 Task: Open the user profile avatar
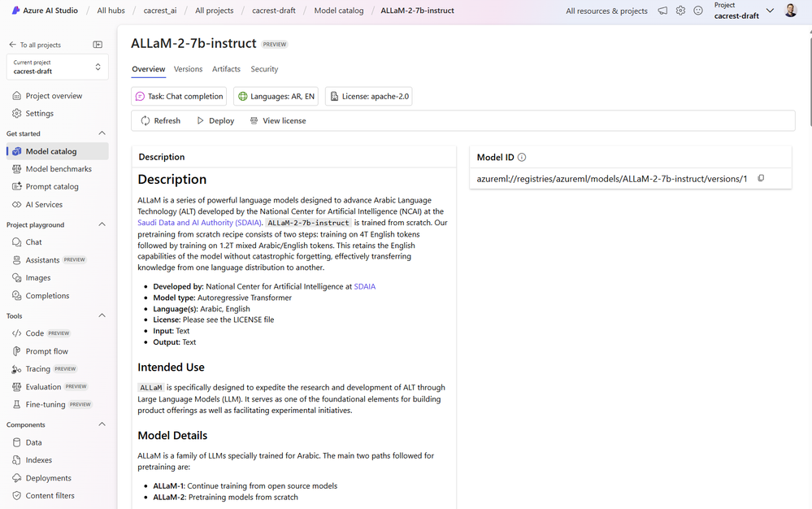click(x=790, y=11)
